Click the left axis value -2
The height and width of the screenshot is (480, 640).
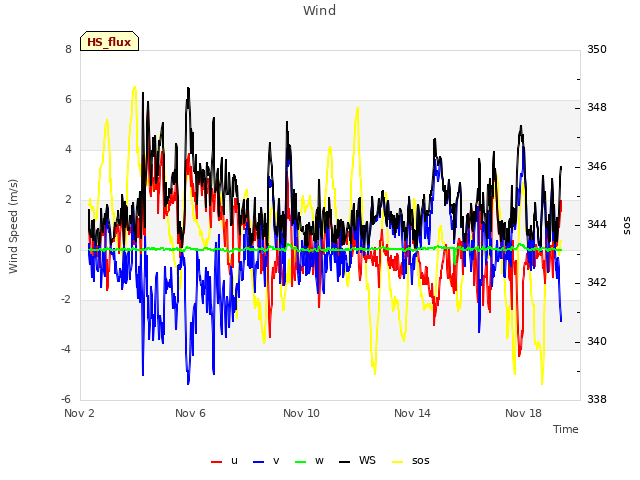(66, 299)
